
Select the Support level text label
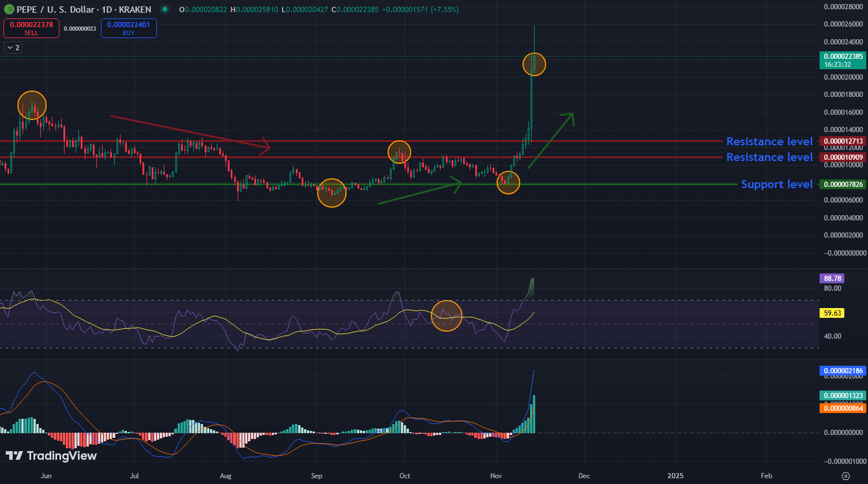pyautogui.click(x=777, y=184)
